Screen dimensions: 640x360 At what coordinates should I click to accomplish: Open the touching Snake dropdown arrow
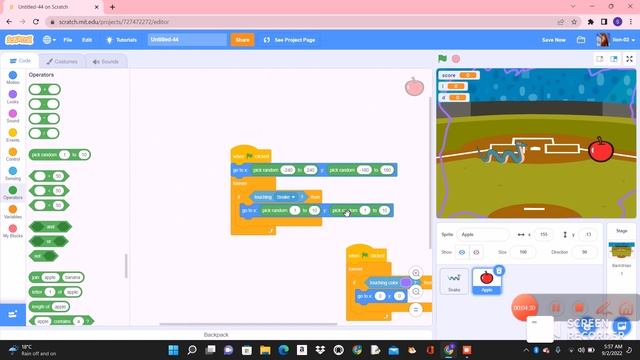293,197
